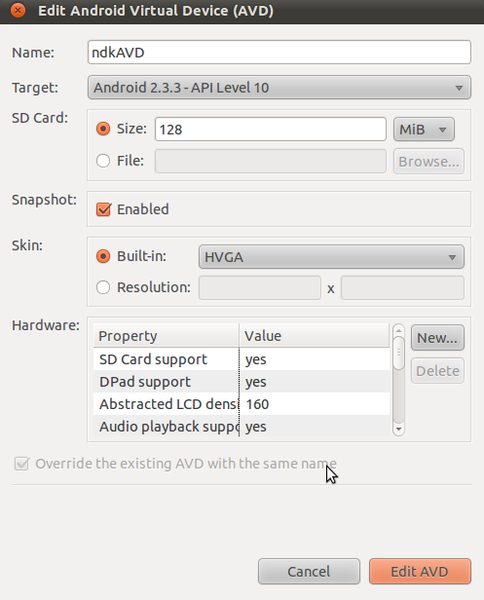Open the Target Android version dropdown
Image resolution: width=484 pixels, height=600 pixels.
[x=279, y=88]
